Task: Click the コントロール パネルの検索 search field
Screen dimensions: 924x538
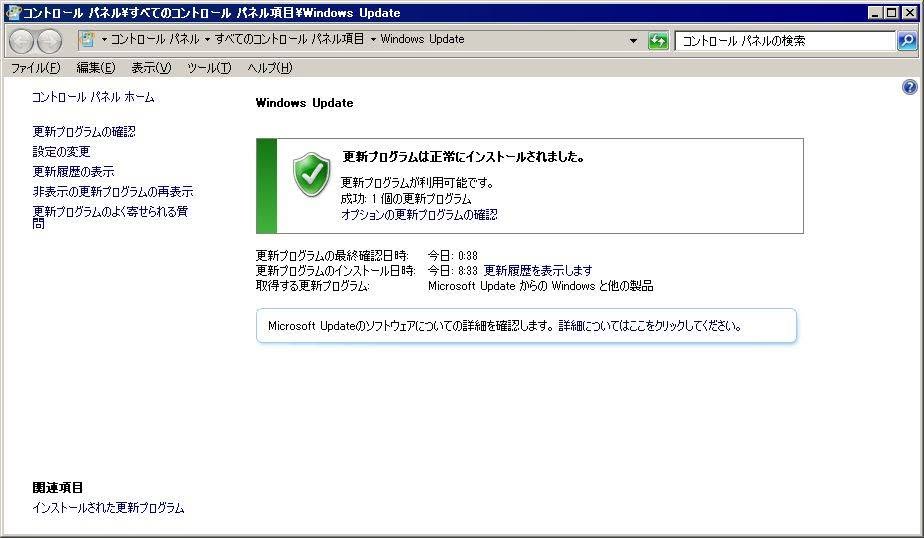Action: 785,41
